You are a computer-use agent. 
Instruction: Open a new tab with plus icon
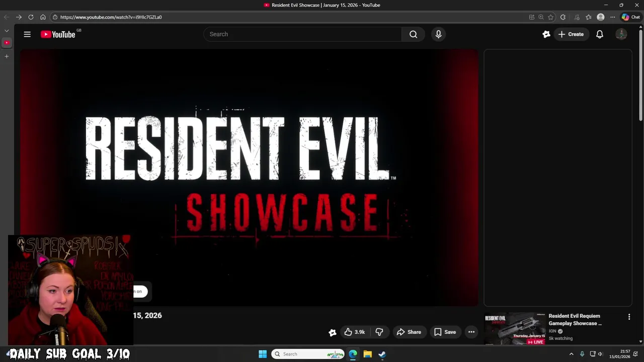click(x=7, y=56)
